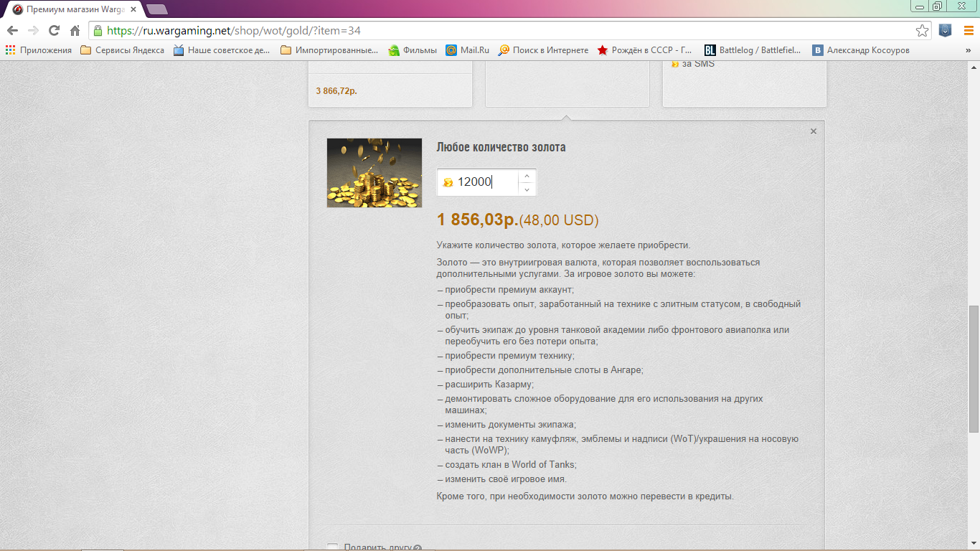
Task: Open the Фильмы bookmark
Action: coord(413,50)
